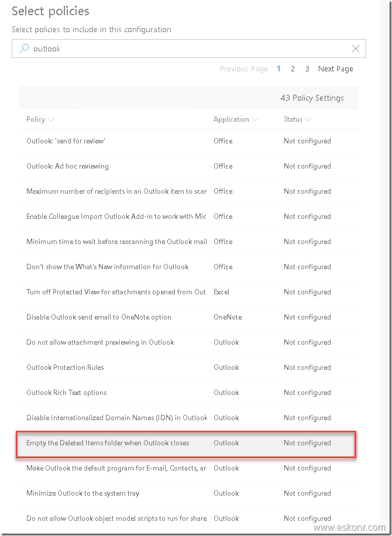392x536 pixels.
Task: Focus the policy search field
Action: 188,49
